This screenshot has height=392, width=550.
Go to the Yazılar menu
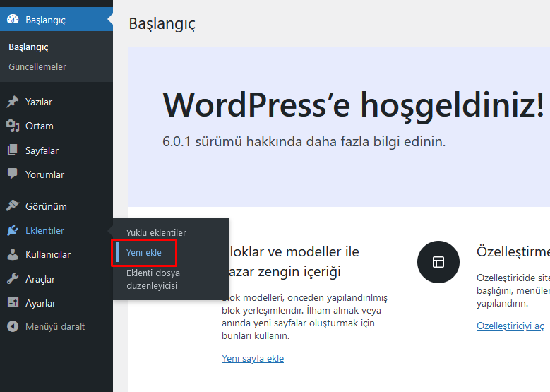pos(39,102)
